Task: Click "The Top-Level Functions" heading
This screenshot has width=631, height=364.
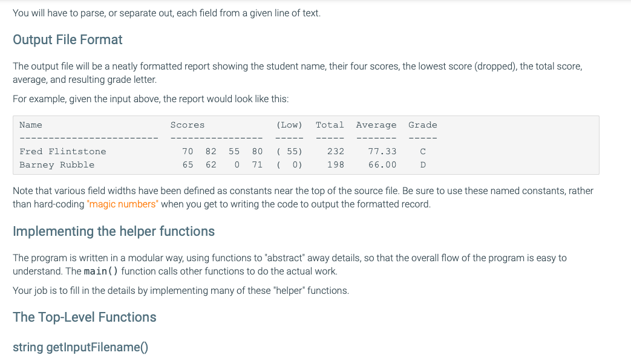Action: click(85, 317)
